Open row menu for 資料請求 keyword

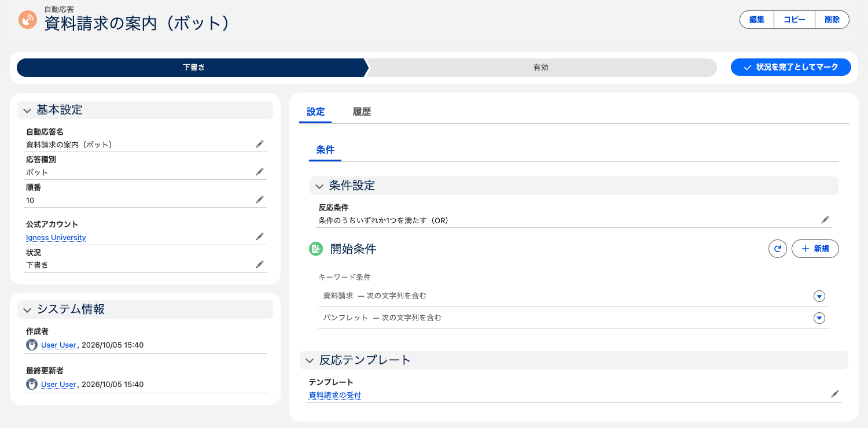click(819, 296)
